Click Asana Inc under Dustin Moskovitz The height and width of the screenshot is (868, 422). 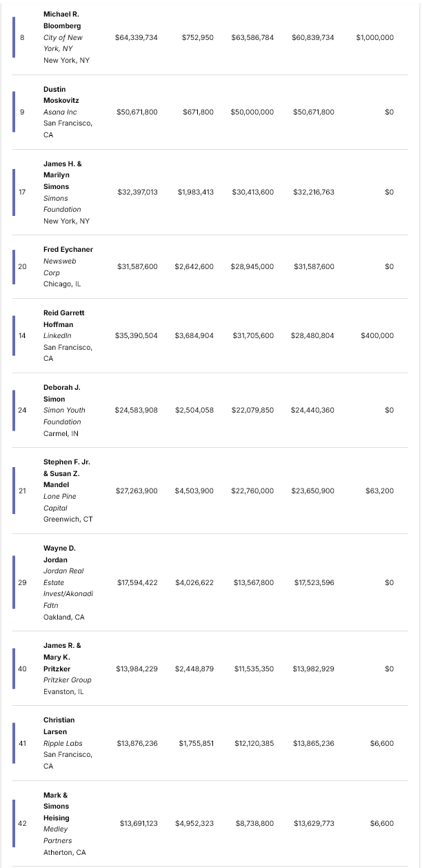(x=61, y=112)
